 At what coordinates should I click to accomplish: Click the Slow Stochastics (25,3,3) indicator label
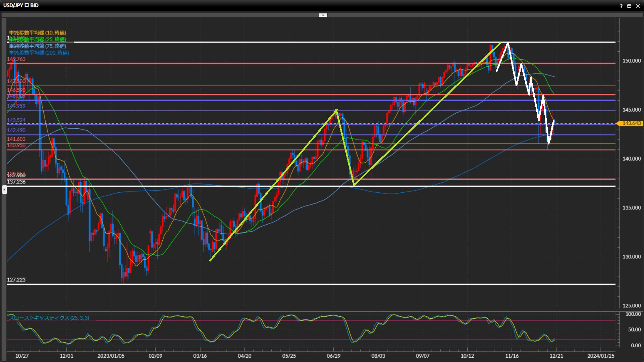tap(49, 318)
